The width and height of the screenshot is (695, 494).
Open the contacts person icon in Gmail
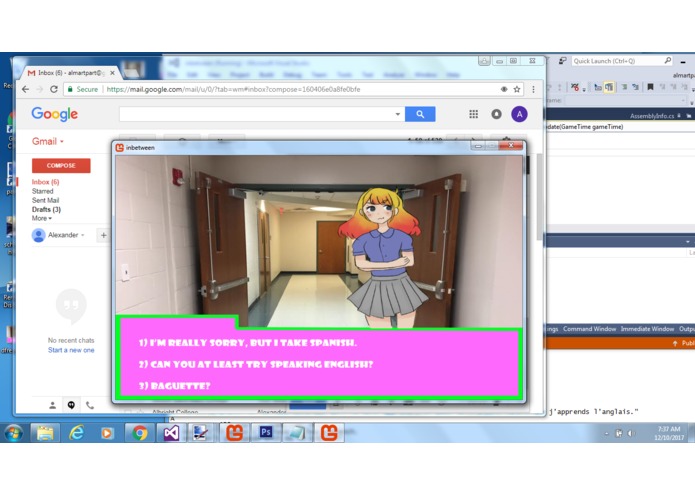coord(52,405)
